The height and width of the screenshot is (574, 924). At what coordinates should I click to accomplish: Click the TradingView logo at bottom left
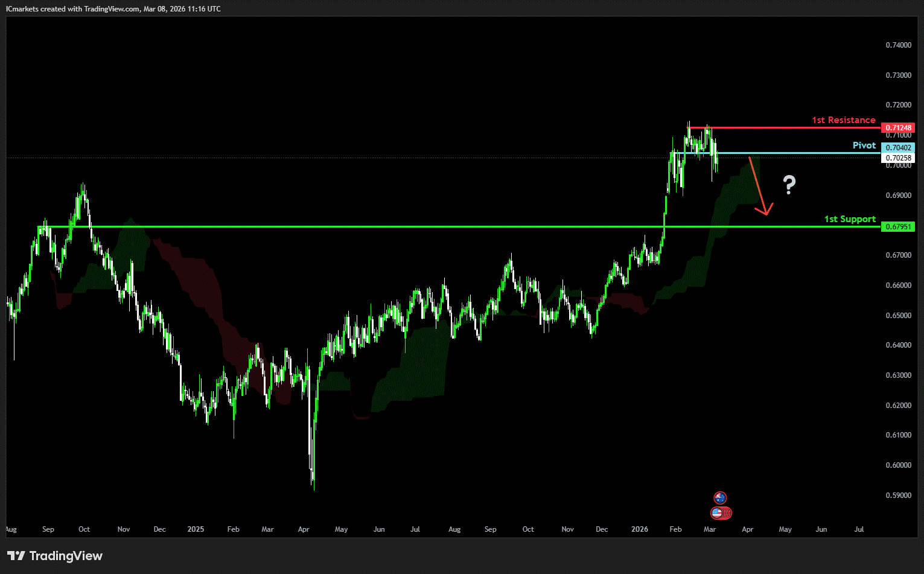(x=55, y=556)
